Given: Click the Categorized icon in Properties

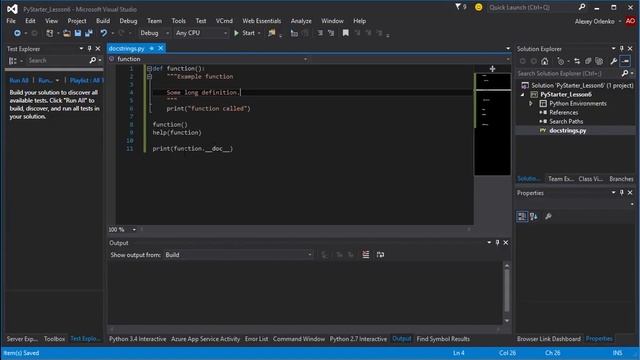Looking at the screenshot, I should [x=522, y=216].
